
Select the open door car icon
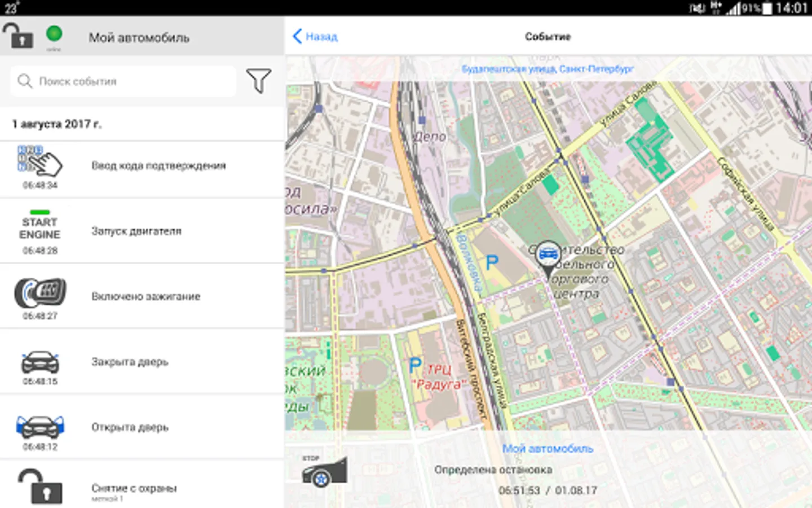pos(40,427)
